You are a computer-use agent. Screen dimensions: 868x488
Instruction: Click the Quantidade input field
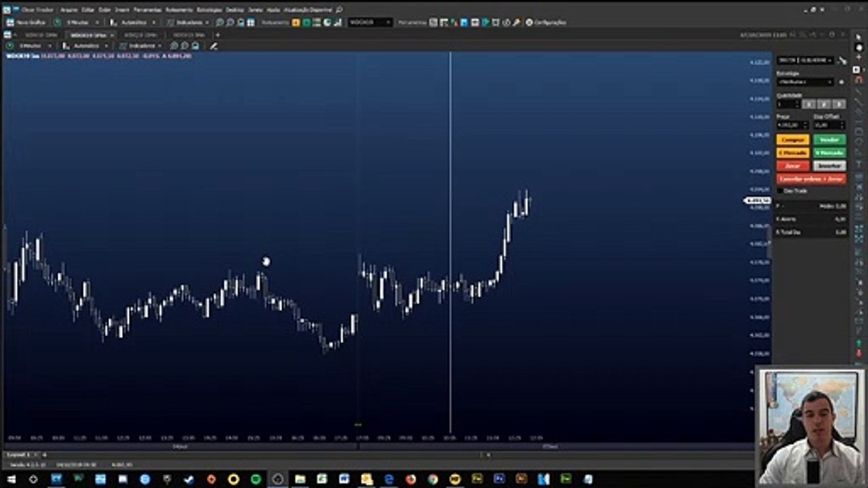(x=788, y=104)
